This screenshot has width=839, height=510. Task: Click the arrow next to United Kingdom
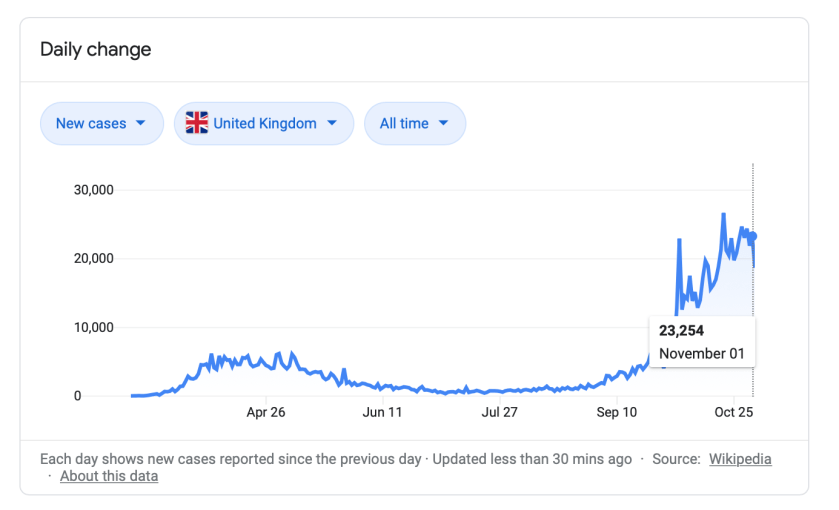pyautogui.click(x=332, y=124)
